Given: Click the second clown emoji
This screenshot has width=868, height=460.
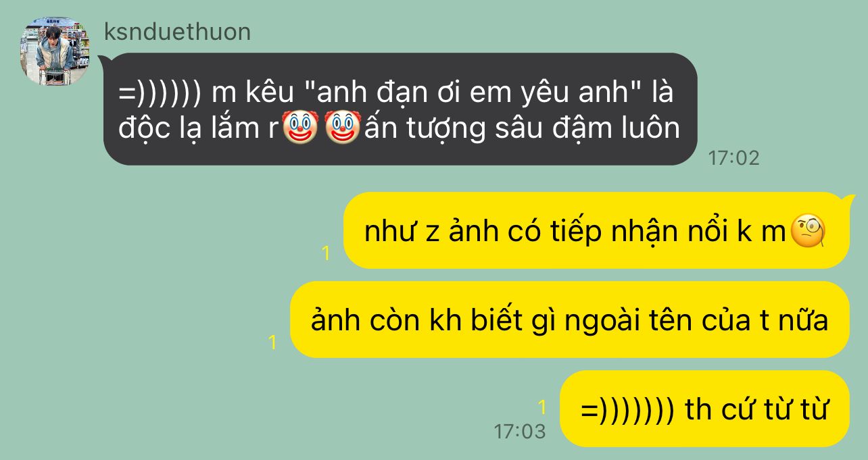Looking at the screenshot, I should 342,128.
